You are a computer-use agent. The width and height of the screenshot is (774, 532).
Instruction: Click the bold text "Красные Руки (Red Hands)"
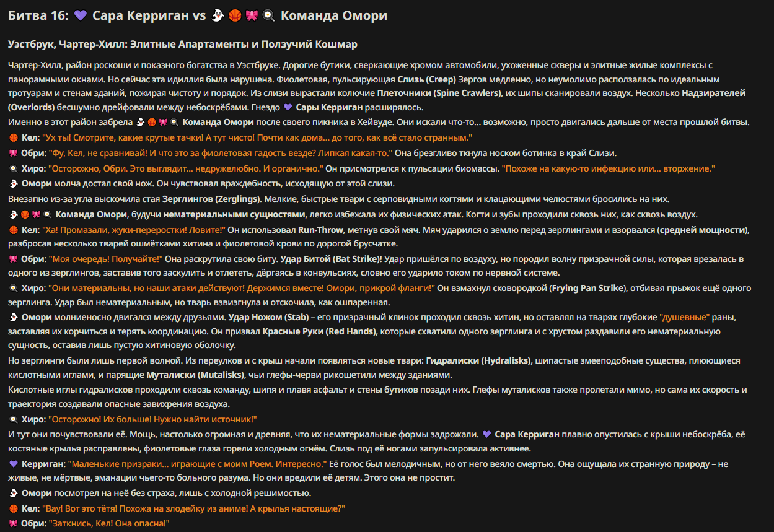(319, 331)
